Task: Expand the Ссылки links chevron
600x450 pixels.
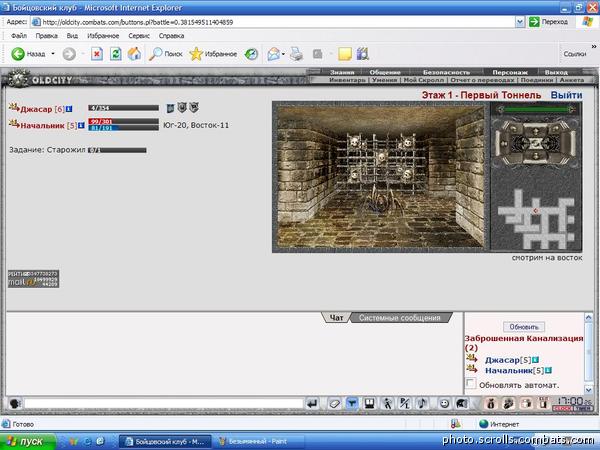Action: 593,47
